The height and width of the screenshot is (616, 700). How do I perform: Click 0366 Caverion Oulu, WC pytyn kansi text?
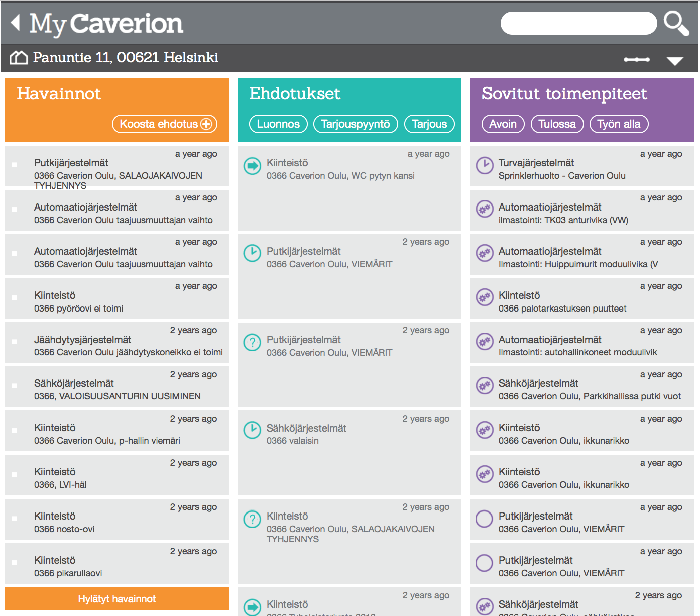[340, 176]
